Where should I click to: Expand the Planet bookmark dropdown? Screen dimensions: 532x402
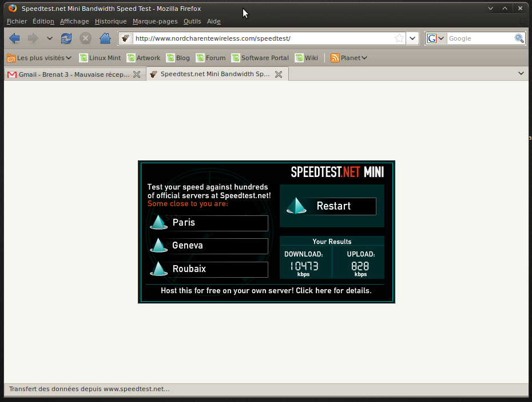coord(364,58)
